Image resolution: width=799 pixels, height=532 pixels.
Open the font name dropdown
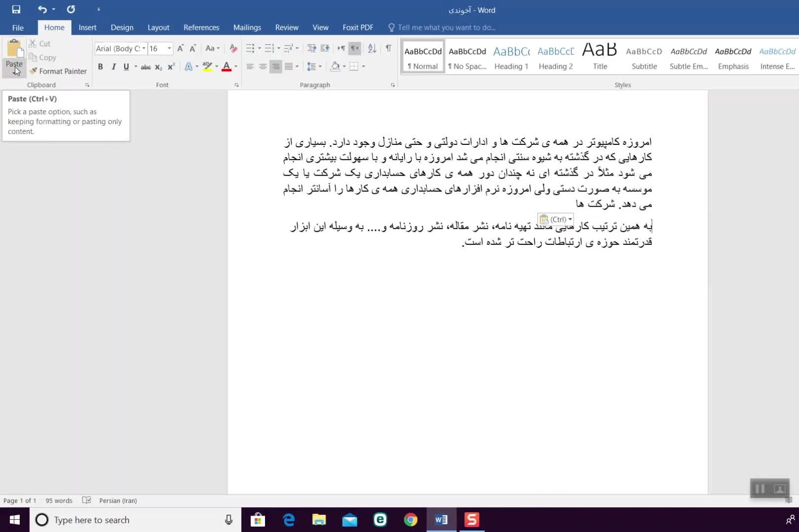click(144, 48)
